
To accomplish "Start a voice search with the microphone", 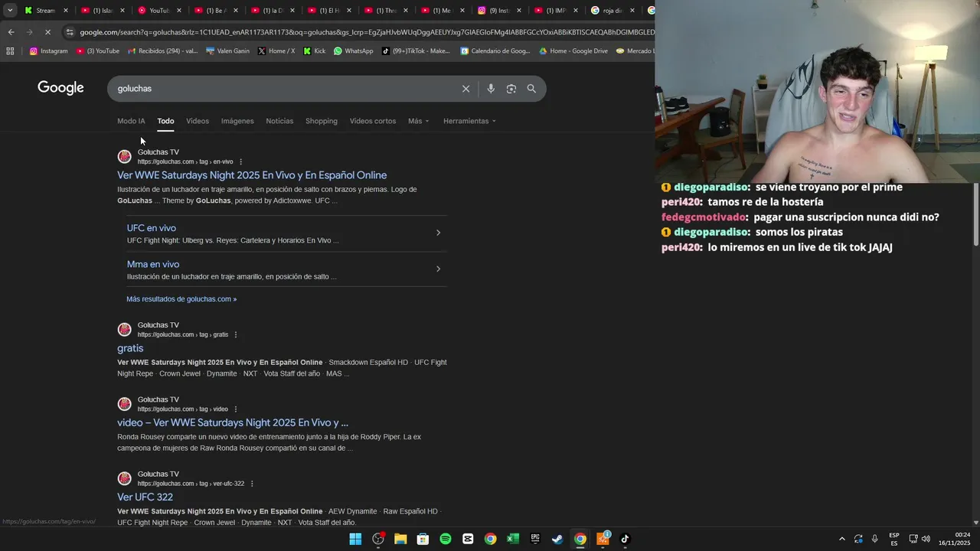I will [x=491, y=89].
